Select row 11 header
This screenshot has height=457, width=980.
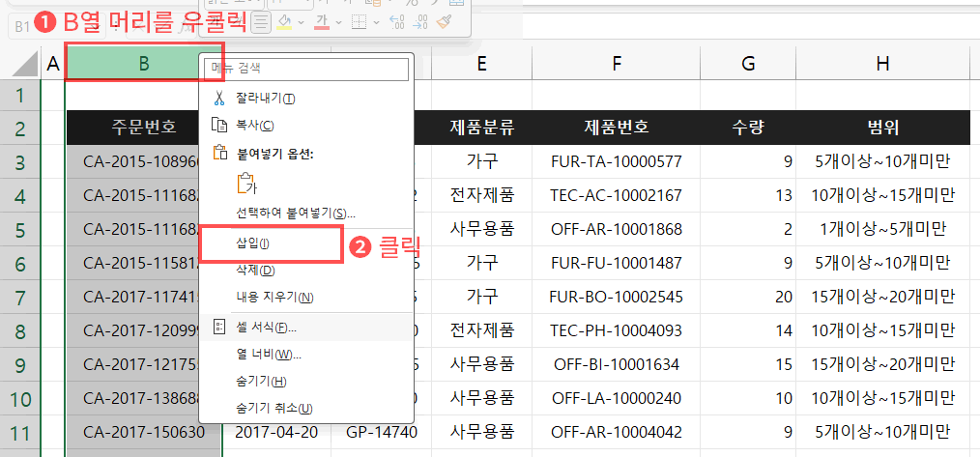19,432
